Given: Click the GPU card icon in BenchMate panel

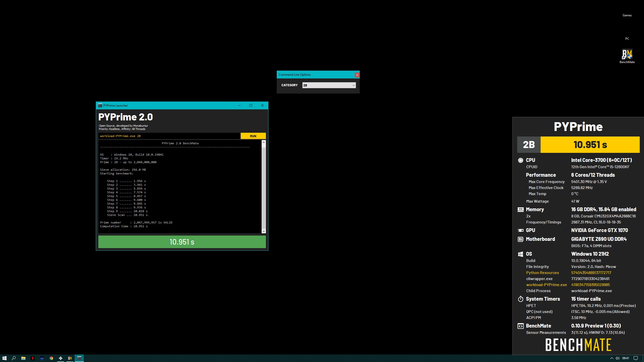Looking at the screenshot, I should pos(520,230).
